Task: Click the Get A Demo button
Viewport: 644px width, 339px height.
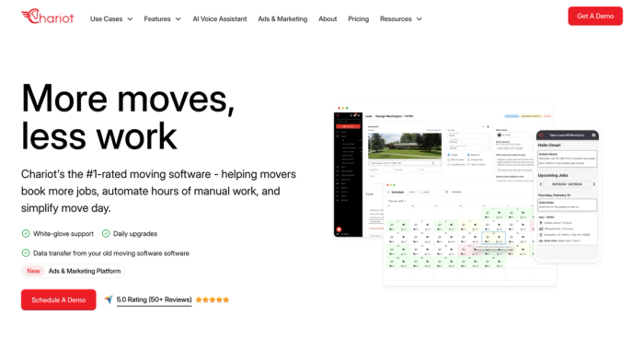Action: pyautogui.click(x=595, y=16)
